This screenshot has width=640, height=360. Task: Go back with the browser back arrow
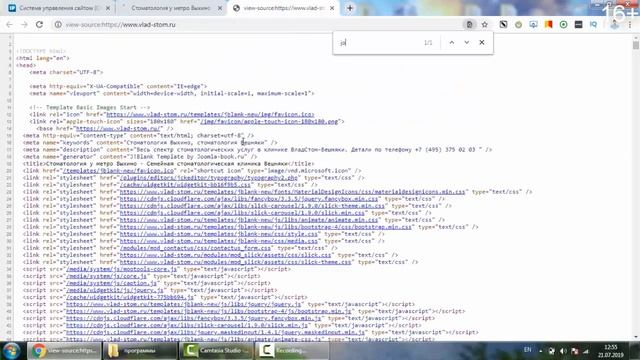(9, 24)
